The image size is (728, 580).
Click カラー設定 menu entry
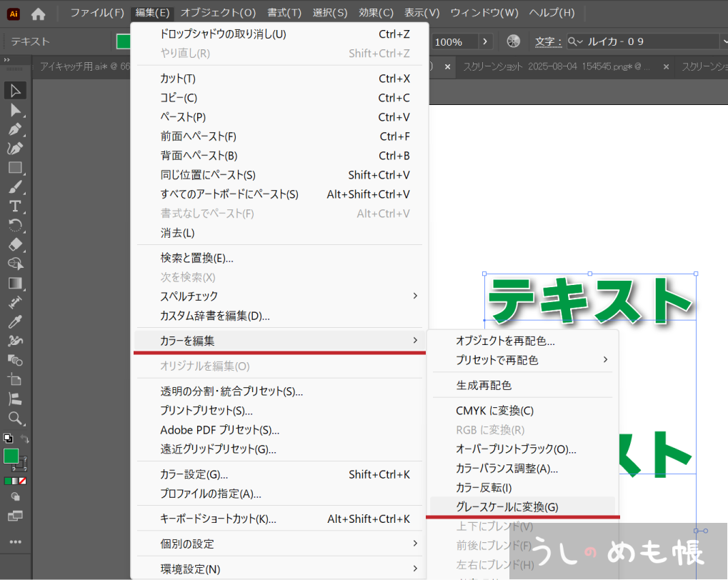point(194,474)
